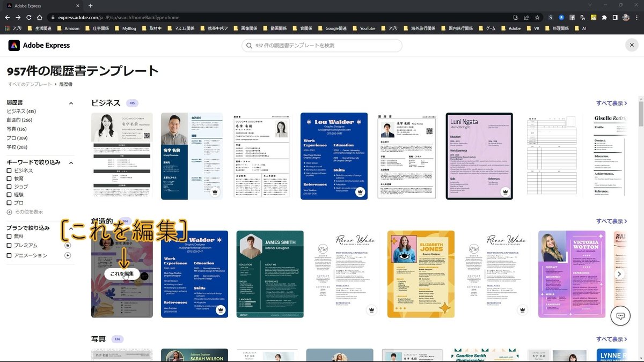Screen dimensions: 644x362
Task: Click the Adobe Express logo
Action: pyautogui.click(x=39, y=46)
